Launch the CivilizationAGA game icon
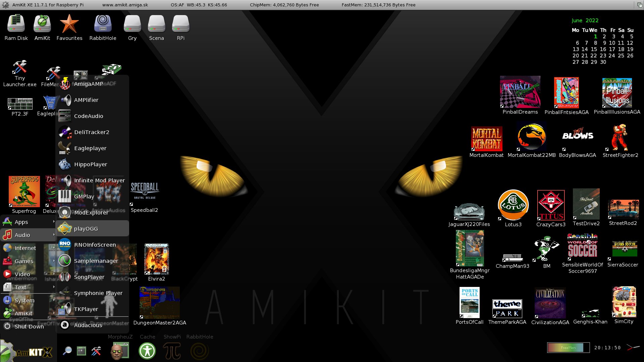Viewport: 644px width, 362px height. (x=550, y=303)
